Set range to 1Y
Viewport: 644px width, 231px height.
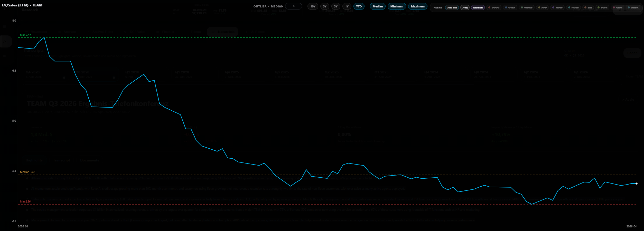tap(347, 6)
